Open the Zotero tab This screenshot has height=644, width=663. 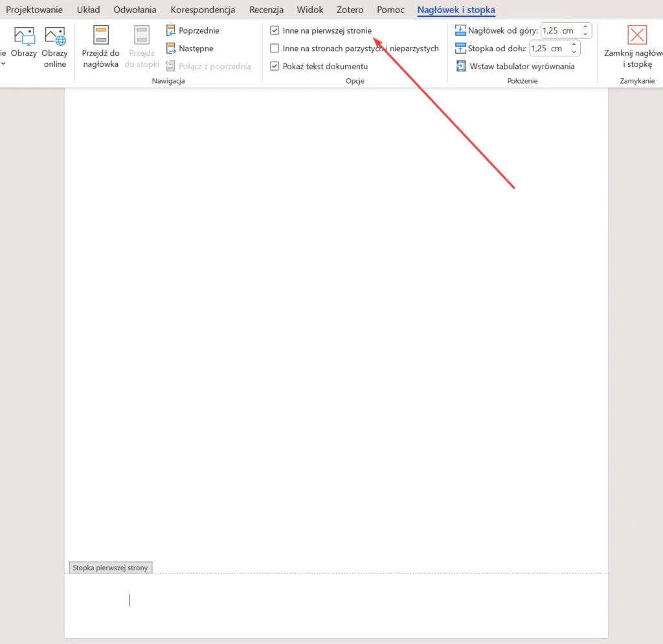click(350, 10)
